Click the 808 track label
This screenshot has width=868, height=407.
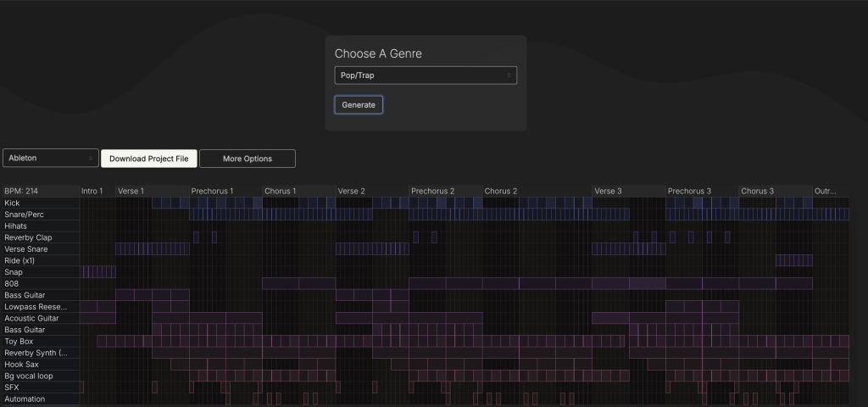pyautogui.click(x=12, y=283)
